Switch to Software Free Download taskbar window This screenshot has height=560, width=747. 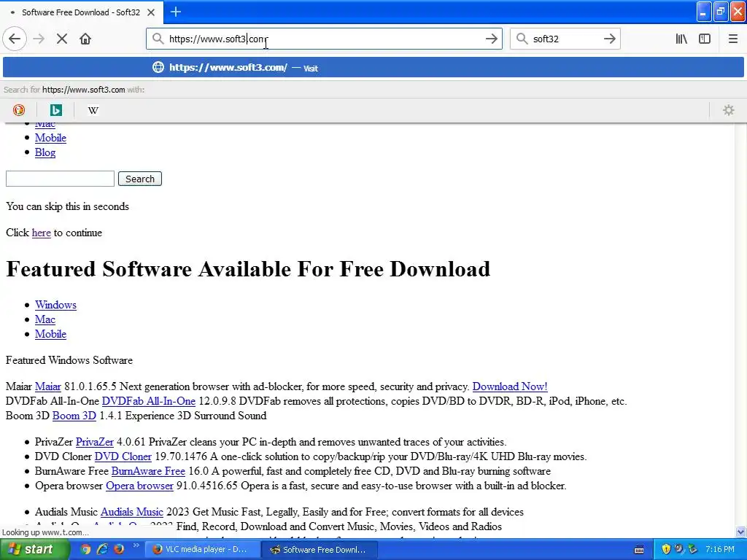[320, 550]
